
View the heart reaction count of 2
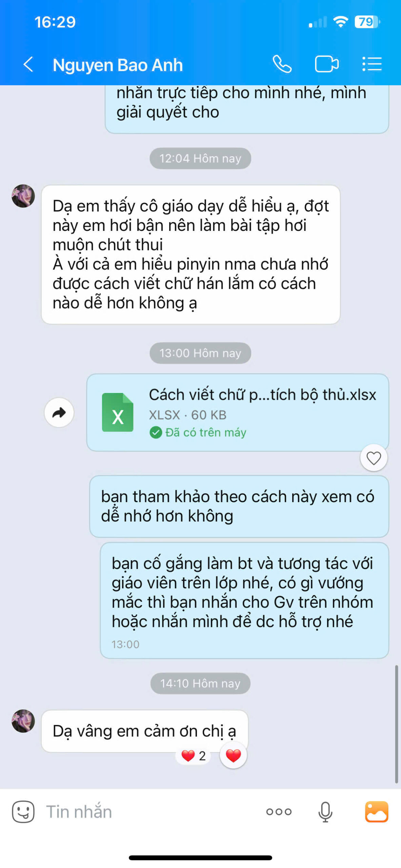coord(193,756)
